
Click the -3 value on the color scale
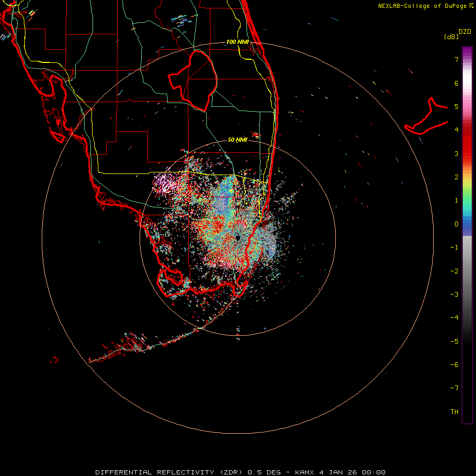click(x=454, y=295)
